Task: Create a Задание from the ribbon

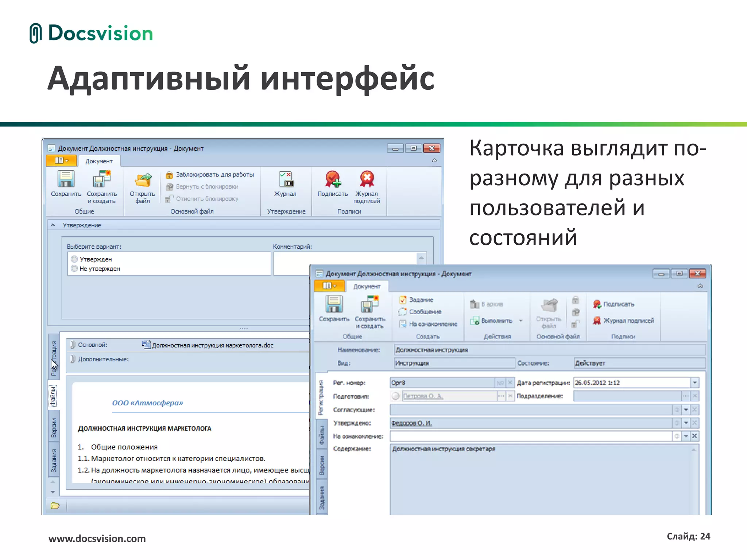Action: [x=416, y=300]
